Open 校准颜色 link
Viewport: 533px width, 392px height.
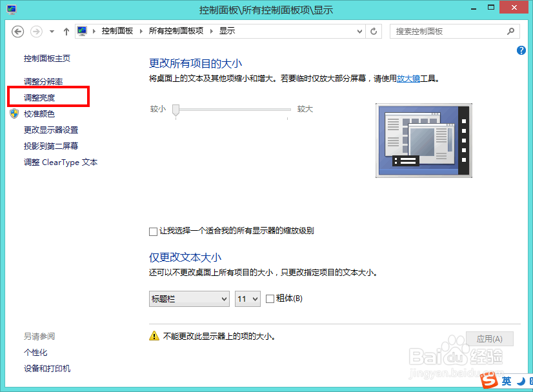39,113
